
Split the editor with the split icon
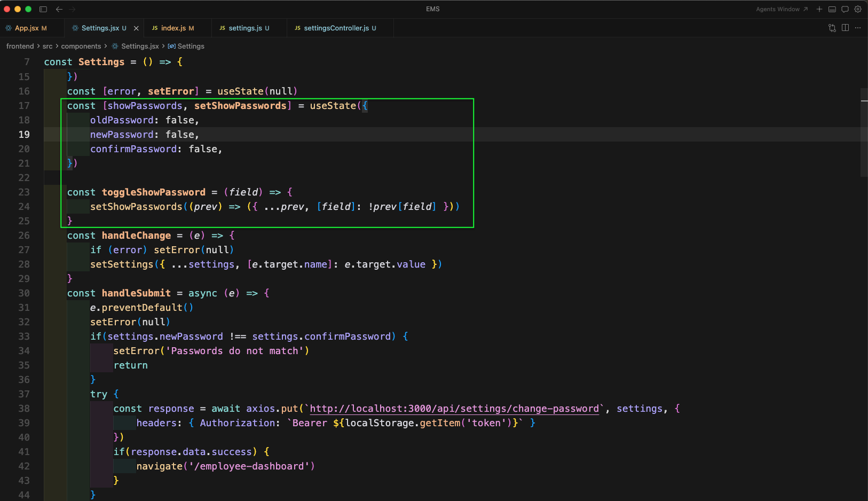[845, 28]
